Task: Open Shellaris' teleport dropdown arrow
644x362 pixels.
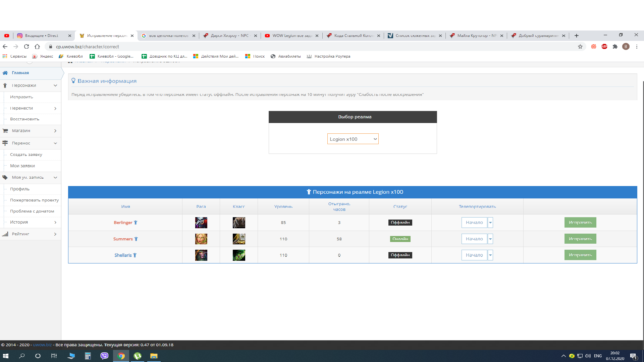Action: pyautogui.click(x=490, y=255)
